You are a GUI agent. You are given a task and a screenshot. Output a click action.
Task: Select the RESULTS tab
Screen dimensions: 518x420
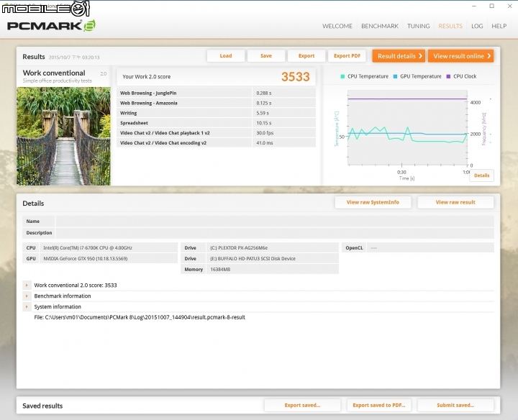450,26
